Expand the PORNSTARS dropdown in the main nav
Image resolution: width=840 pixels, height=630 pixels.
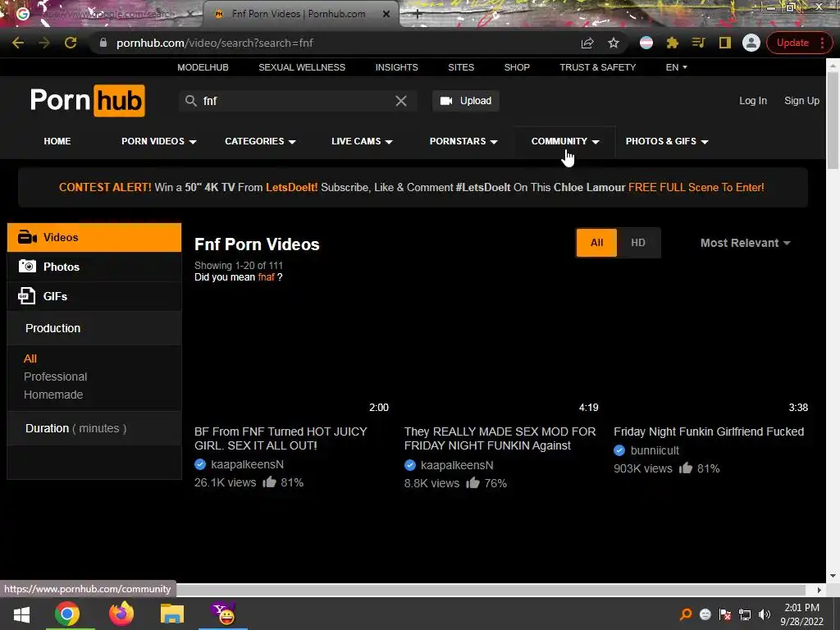click(463, 141)
